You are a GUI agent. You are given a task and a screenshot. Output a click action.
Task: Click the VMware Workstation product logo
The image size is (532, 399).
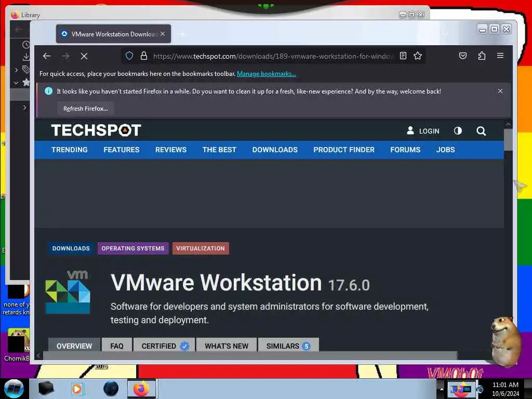(x=68, y=292)
